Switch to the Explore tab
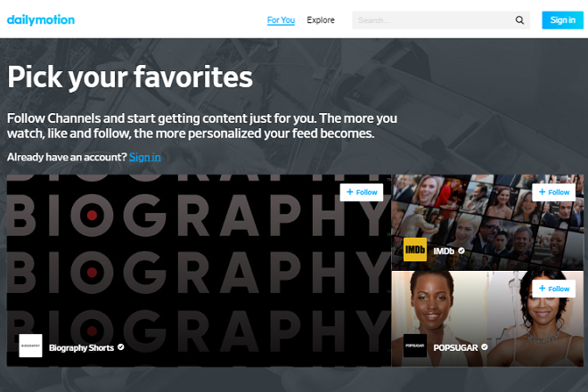588x392 pixels. [321, 20]
